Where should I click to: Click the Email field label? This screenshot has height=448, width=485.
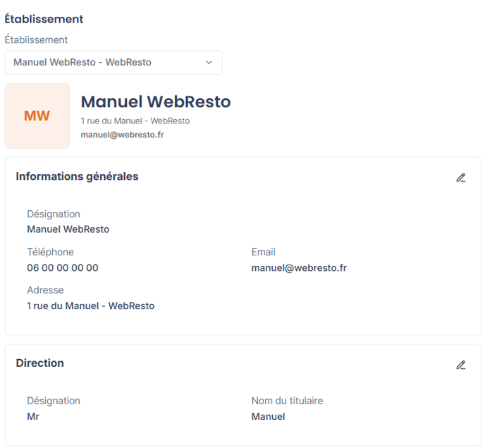(263, 252)
